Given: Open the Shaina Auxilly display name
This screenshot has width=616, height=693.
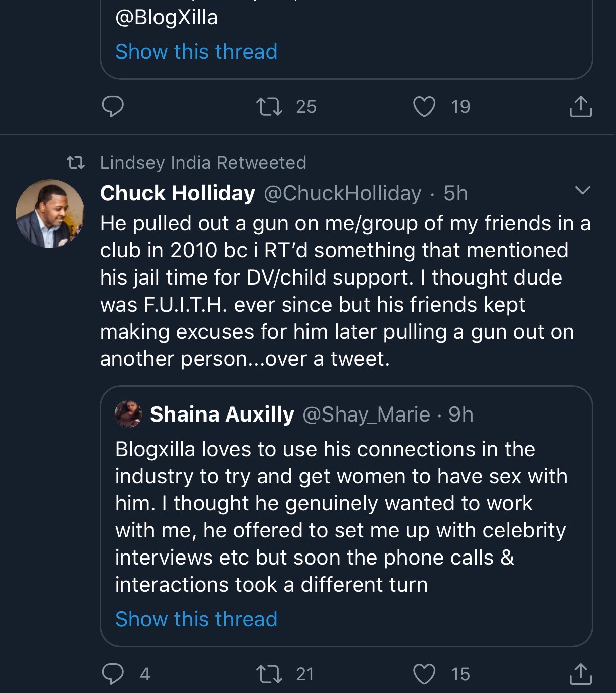Looking at the screenshot, I should [222, 414].
